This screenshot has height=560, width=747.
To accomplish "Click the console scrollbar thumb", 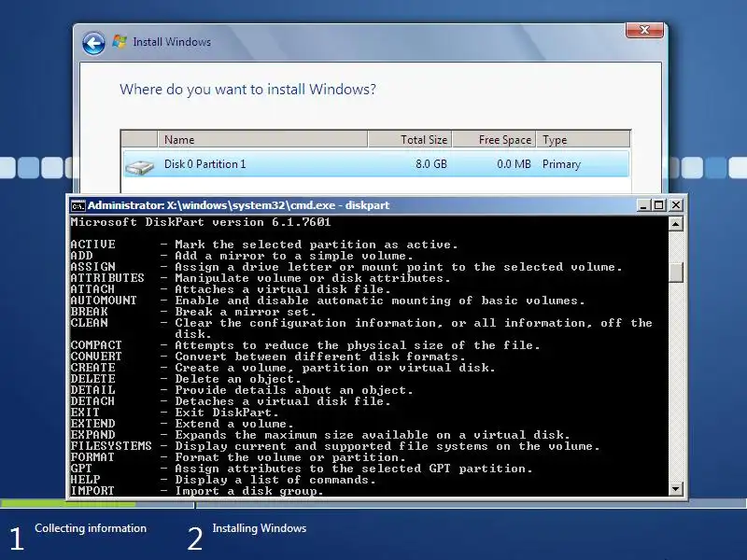I will coord(675,272).
